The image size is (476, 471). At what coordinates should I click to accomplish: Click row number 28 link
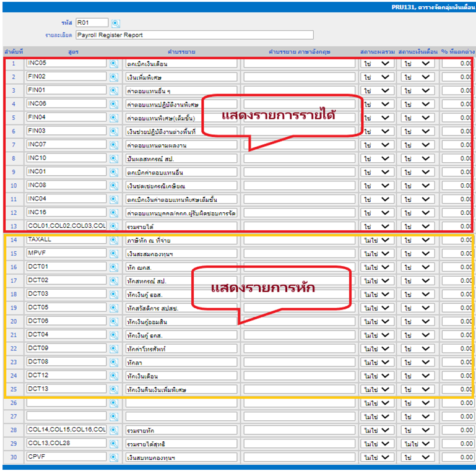click(14, 430)
